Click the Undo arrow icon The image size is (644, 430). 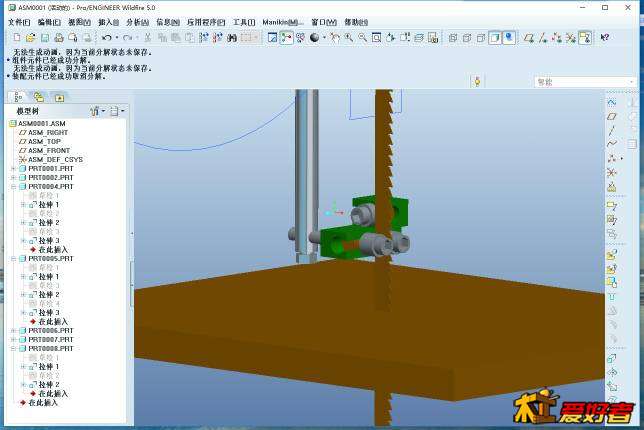pos(106,38)
